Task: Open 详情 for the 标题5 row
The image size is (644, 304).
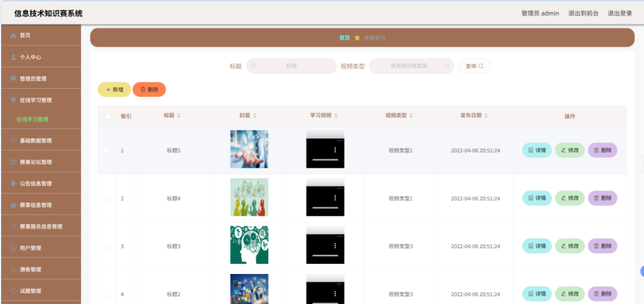Action: [x=537, y=150]
